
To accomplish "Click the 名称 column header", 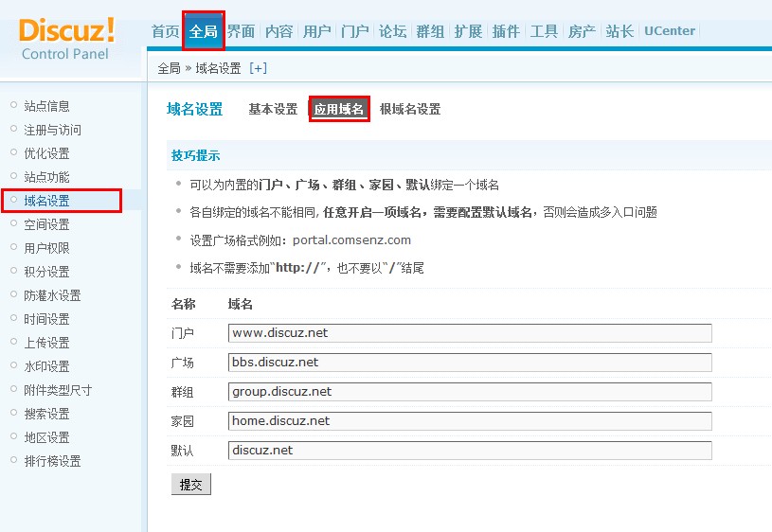I will point(183,304).
